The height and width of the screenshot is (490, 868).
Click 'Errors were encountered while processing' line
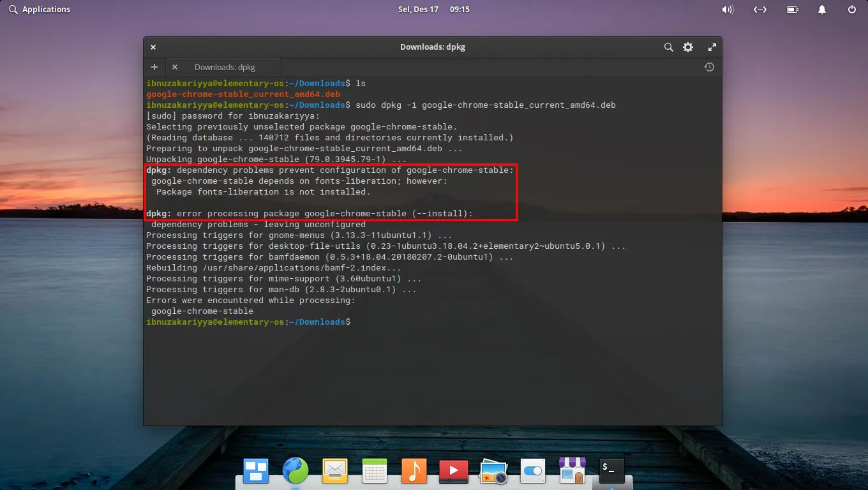pyautogui.click(x=251, y=301)
